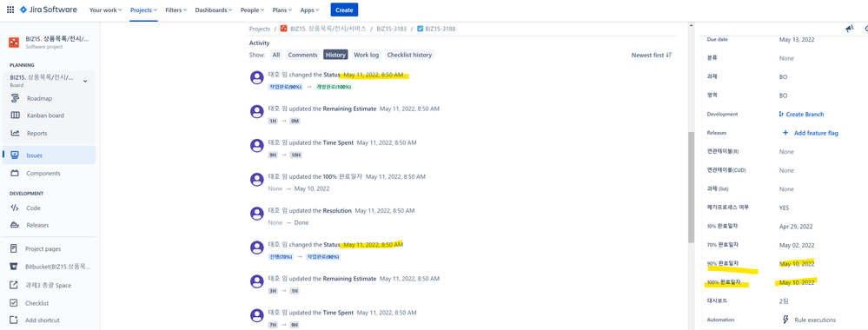This screenshot has width=868, height=330.
Task: Click the 대시보드 value 2팀
Action: tap(784, 300)
